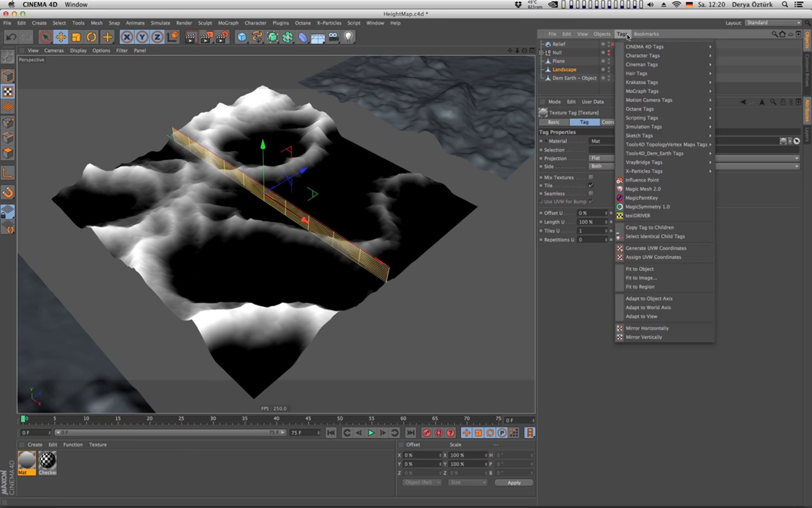Open the Projection dropdown showing Flat
The height and width of the screenshot is (508, 812).
pyautogui.click(x=602, y=158)
